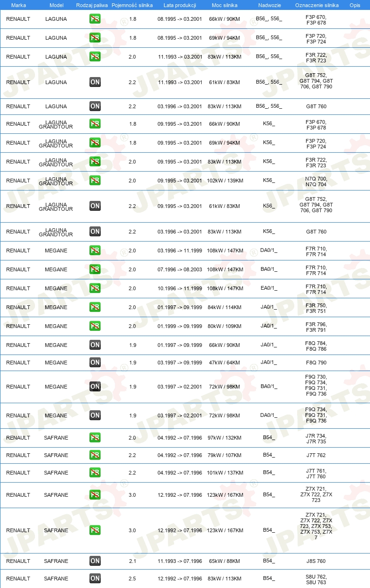Click the PB icon for Laguna Grandtour N7Q 700
The height and width of the screenshot is (588, 370).
coord(95,181)
